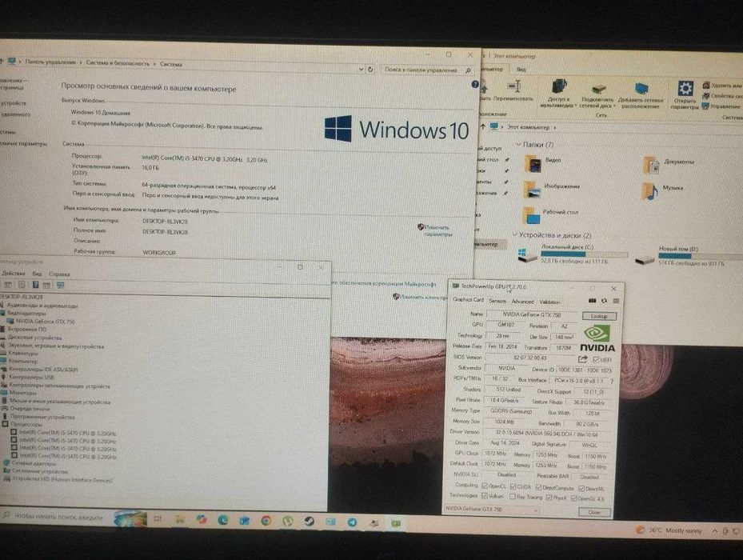Screen dimensions: 743x560
Task: Toggle the CUDA checkbox in GPU-Z
Action: click(x=513, y=486)
